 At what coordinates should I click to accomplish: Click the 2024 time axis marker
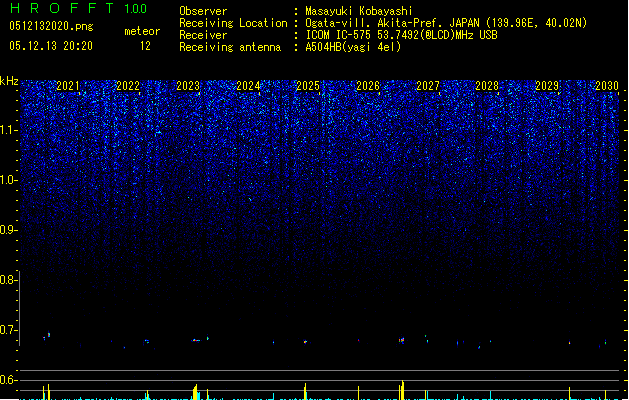248,85
